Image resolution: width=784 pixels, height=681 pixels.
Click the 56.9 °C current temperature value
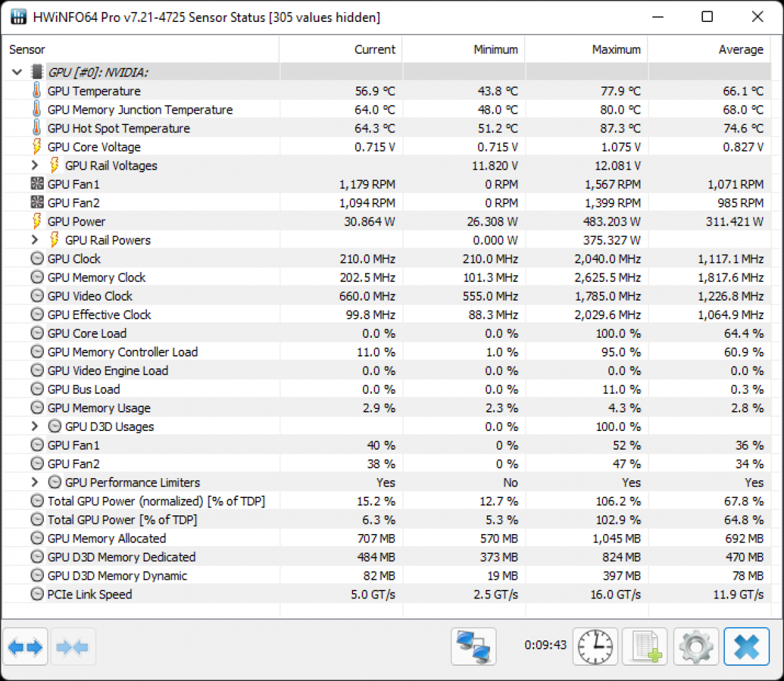375,91
